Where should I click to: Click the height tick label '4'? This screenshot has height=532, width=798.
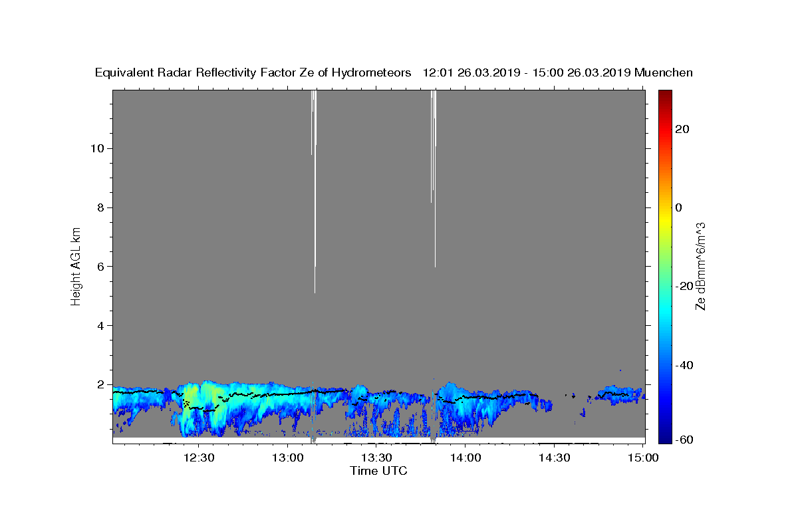coord(101,326)
